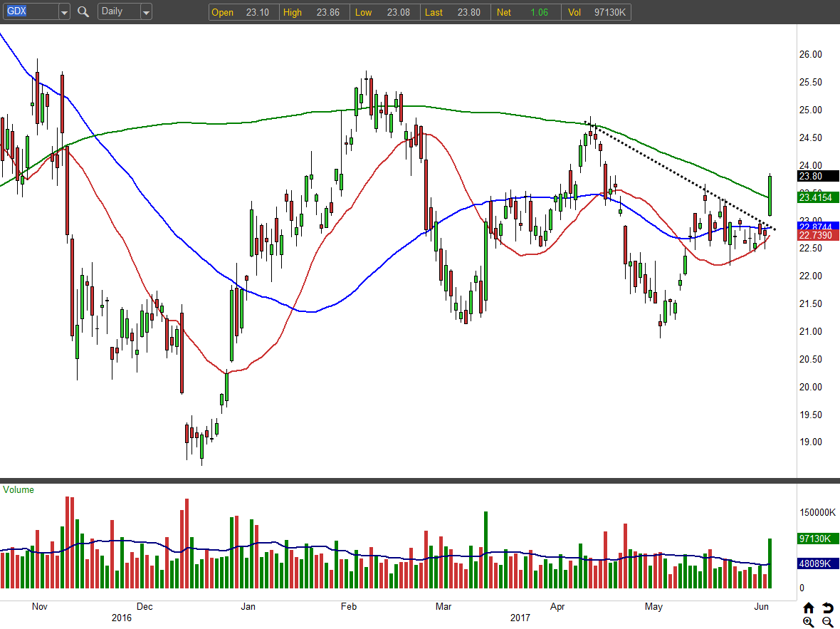Screen dimensions: 840x629
Task: Click the 26.00 price axis label
Action: pos(811,54)
